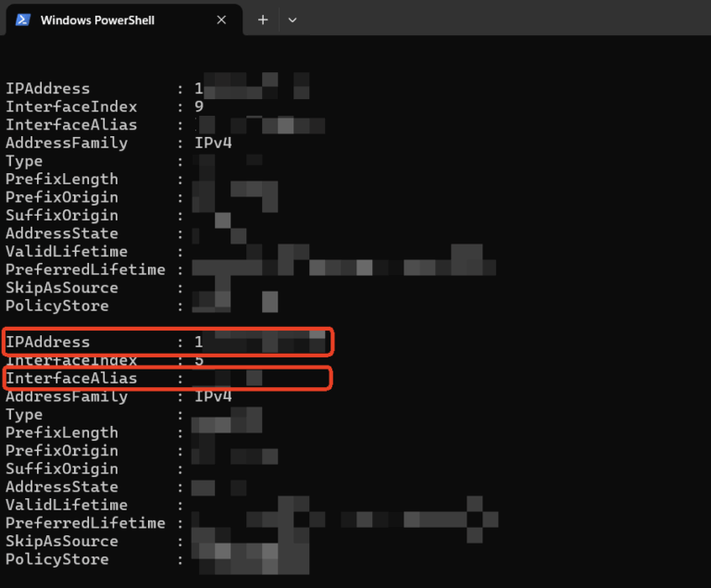The width and height of the screenshot is (711, 588).
Task: Click the InterfaceIndex label in the row with 9
Action: 71,106
